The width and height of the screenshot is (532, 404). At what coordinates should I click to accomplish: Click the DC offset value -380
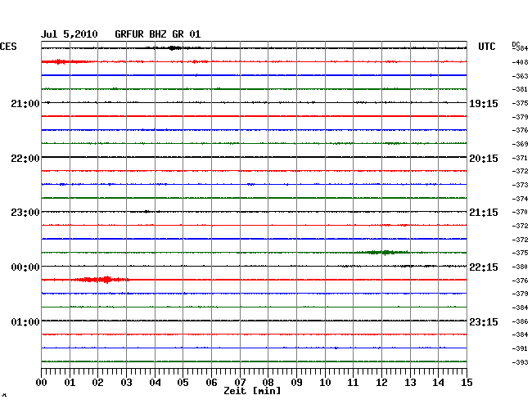[x=520, y=267]
